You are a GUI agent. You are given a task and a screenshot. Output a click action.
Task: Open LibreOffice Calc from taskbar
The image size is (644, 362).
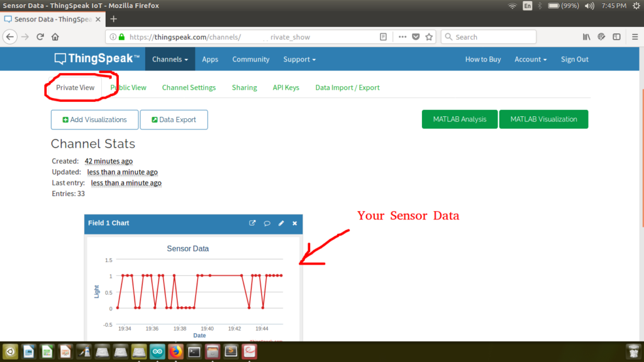pos(47,352)
